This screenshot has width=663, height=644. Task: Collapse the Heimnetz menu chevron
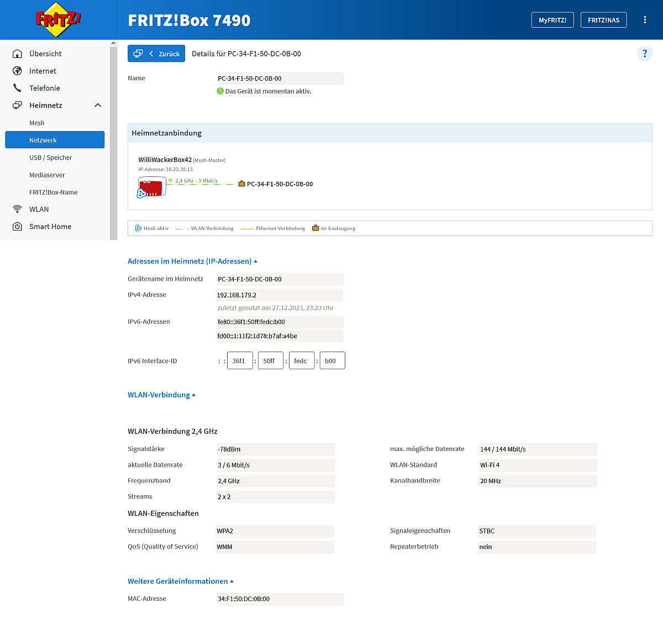click(98, 105)
